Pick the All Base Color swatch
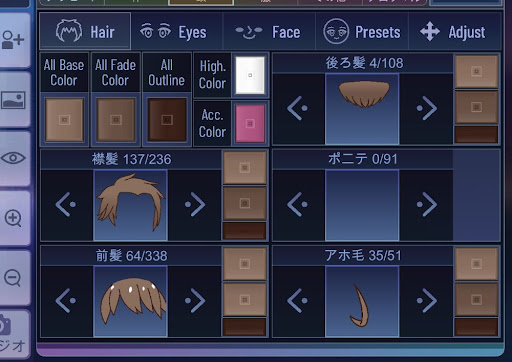This screenshot has width=512, height=362. click(x=64, y=120)
